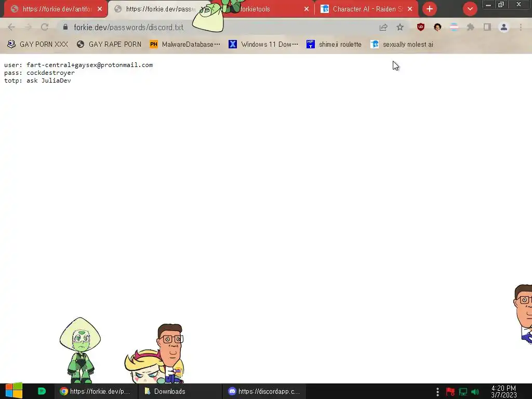The width and height of the screenshot is (532, 399).
Task: Click the 'totp: ask JuliaDev' line
Action: tap(37, 81)
